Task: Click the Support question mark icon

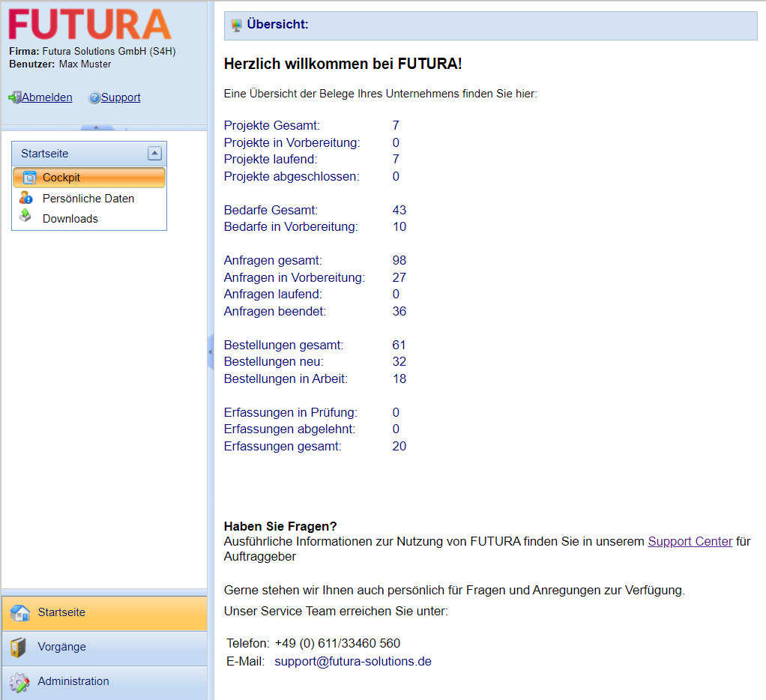Action: coord(94,97)
